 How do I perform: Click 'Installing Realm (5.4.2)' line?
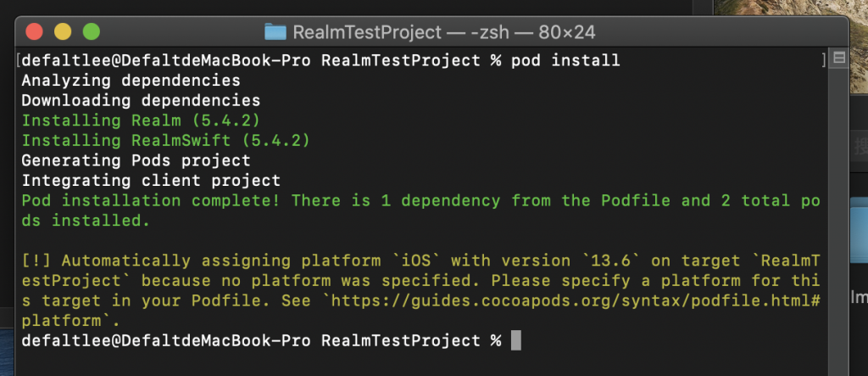click(x=141, y=121)
